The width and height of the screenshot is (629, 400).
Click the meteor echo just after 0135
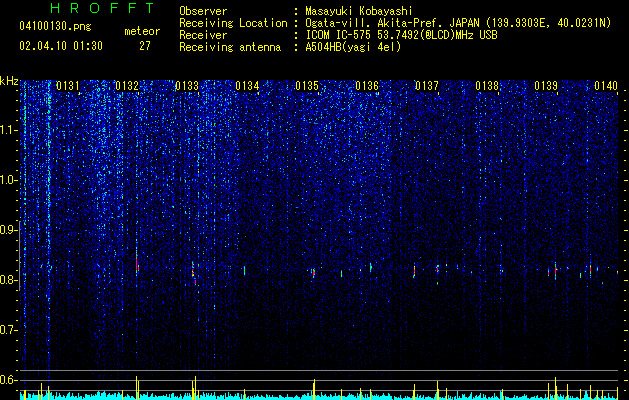pyautogui.click(x=314, y=273)
